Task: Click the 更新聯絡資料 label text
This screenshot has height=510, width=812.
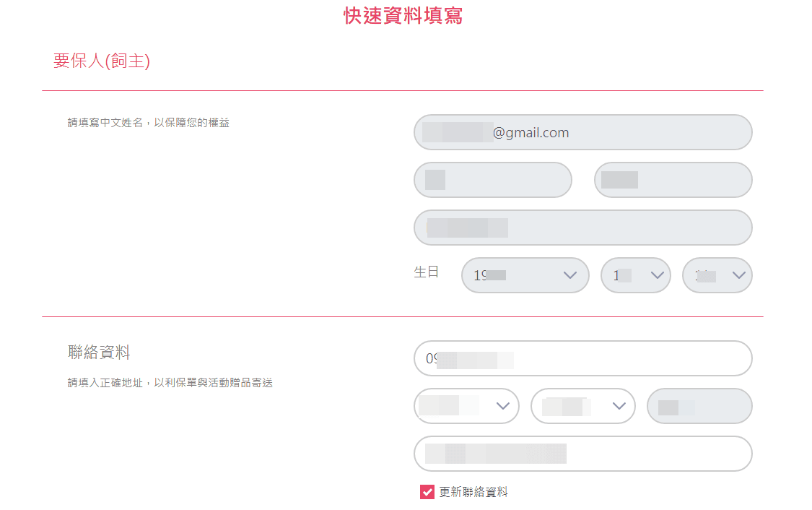Action: (x=473, y=492)
